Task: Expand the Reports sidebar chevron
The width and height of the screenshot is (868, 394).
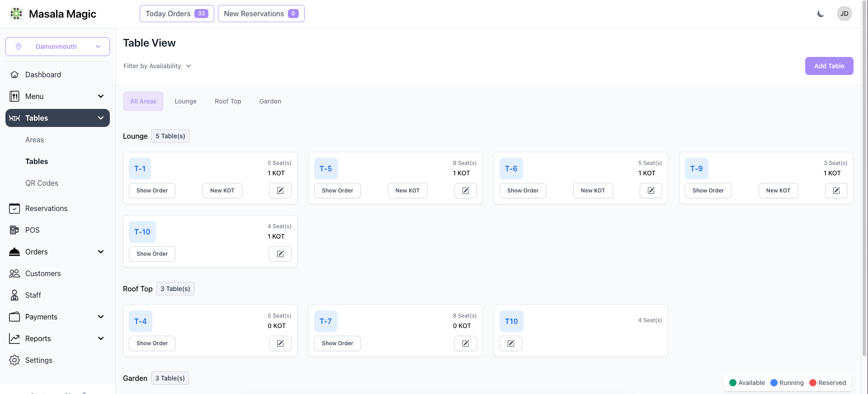Action: (101, 338)
